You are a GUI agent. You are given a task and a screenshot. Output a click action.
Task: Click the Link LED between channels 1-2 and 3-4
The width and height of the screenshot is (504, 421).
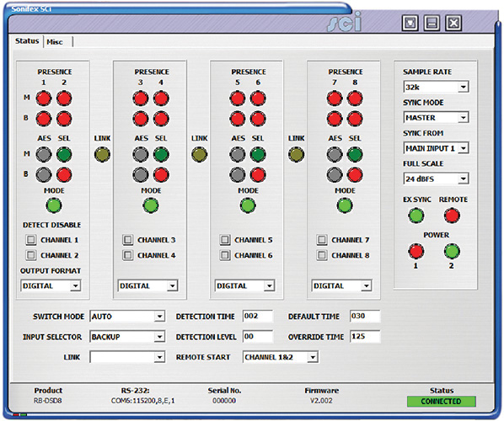(102, 154)
